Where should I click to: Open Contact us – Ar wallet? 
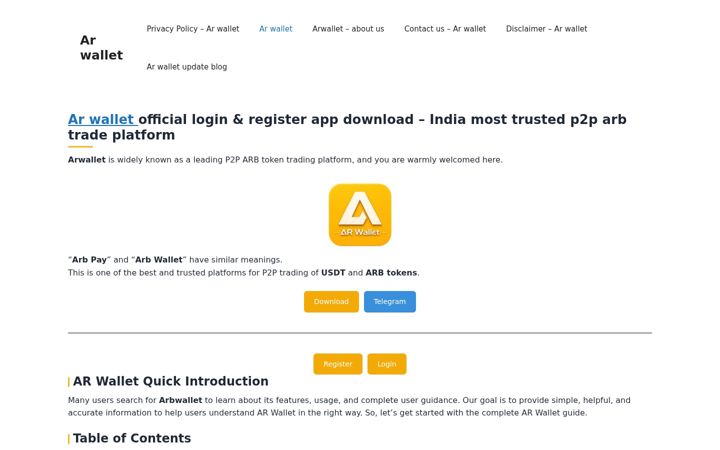coord(445,29)
